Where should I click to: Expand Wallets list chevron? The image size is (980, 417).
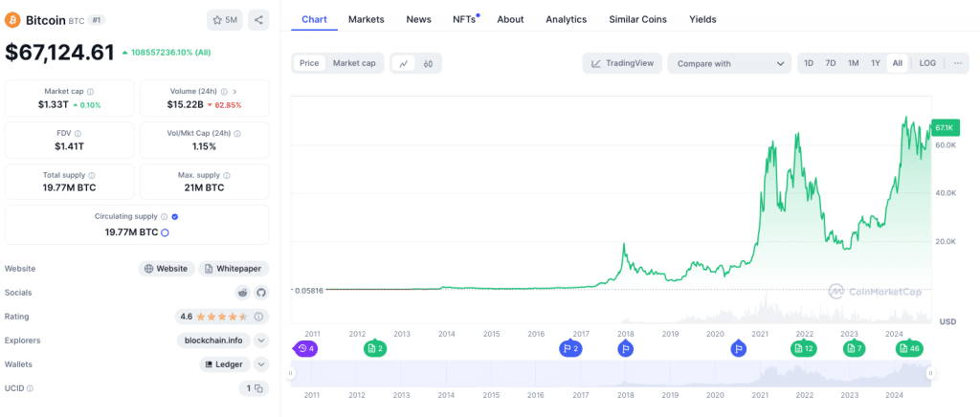pyautogui.click(x=261, y=364)
